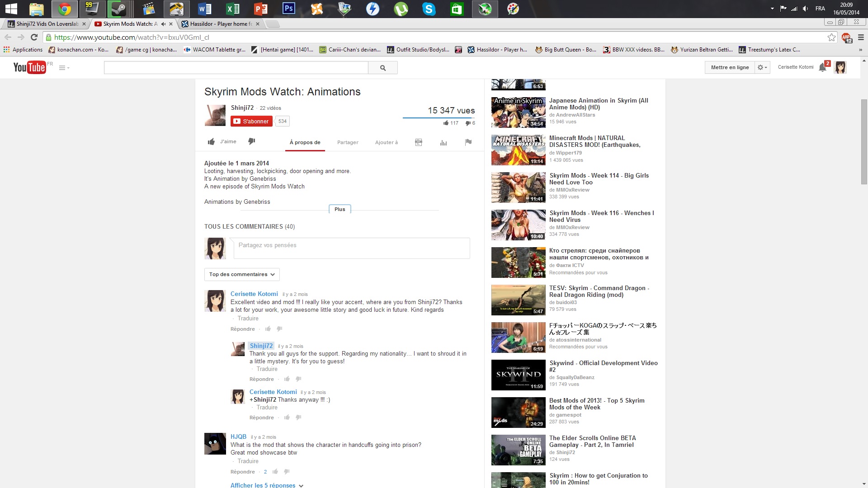868x488 pixels.
Task: Show more bookmarks with the chevron
Action: pyautogui.click(x=860, y=50)
